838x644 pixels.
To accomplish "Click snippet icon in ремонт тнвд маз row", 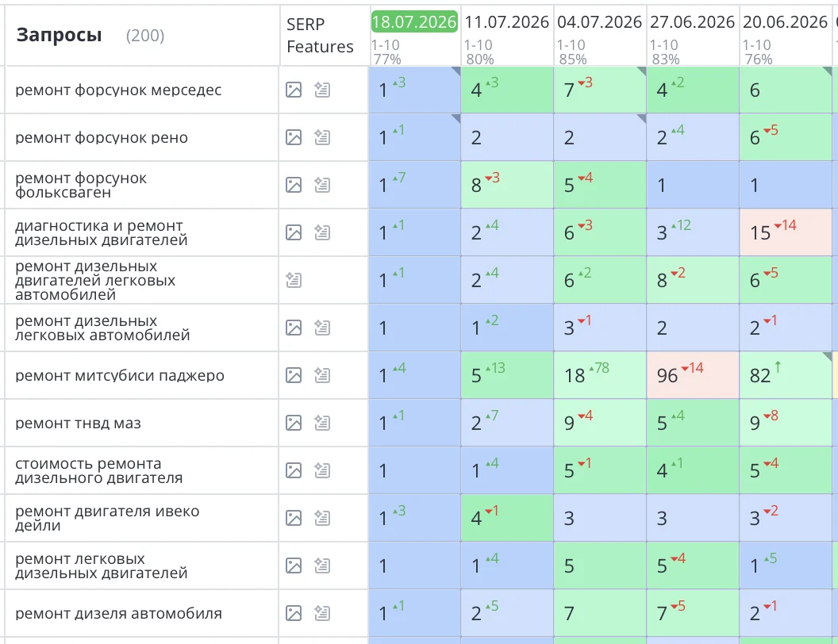I will point(321,423).
